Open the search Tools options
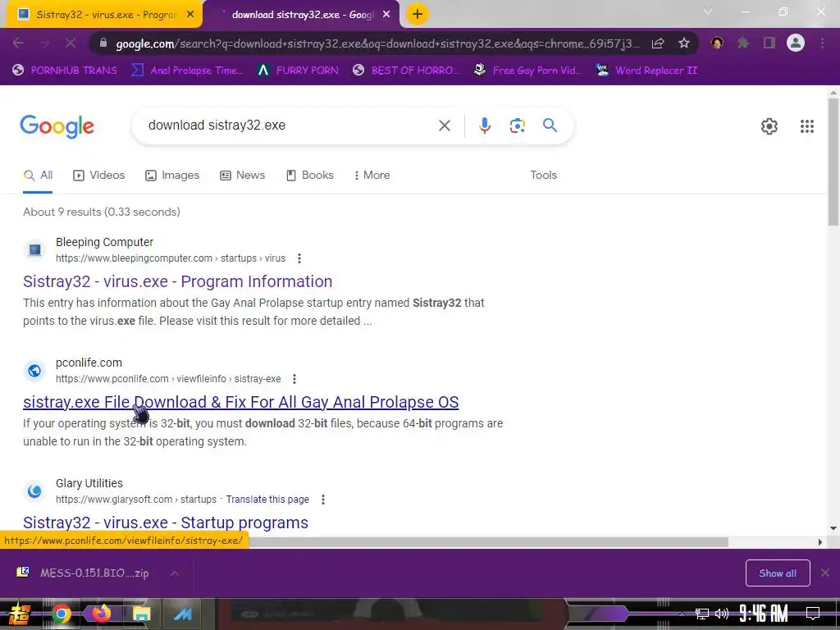This screenshot has width=840, height=630. point(543,176)
